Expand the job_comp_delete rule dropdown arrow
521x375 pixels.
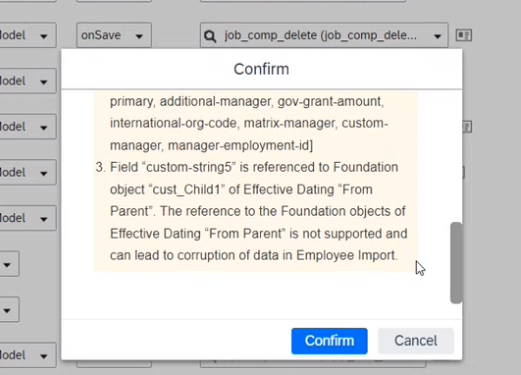point(437,36)
